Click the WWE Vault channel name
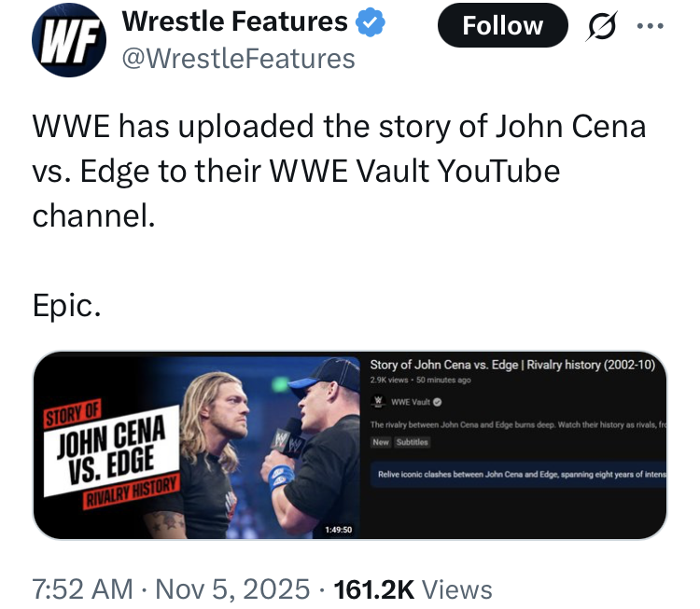 click(x=410, y=402)
